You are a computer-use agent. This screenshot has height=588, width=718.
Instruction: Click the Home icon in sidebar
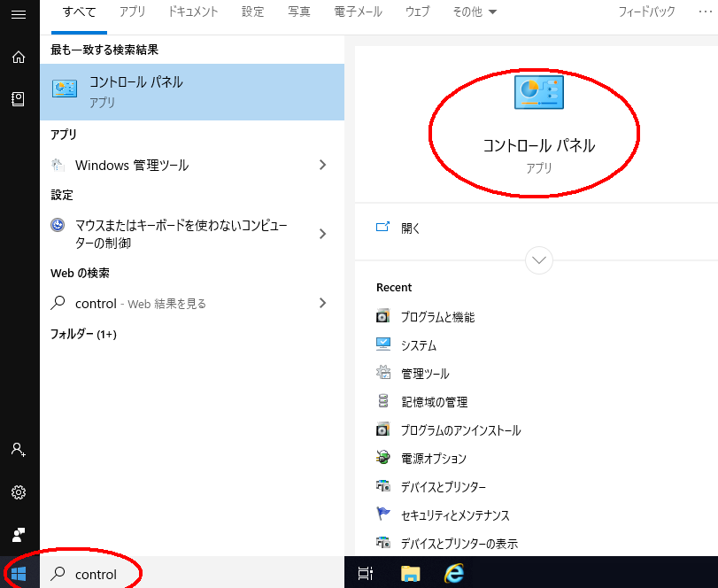pos(19,57)
